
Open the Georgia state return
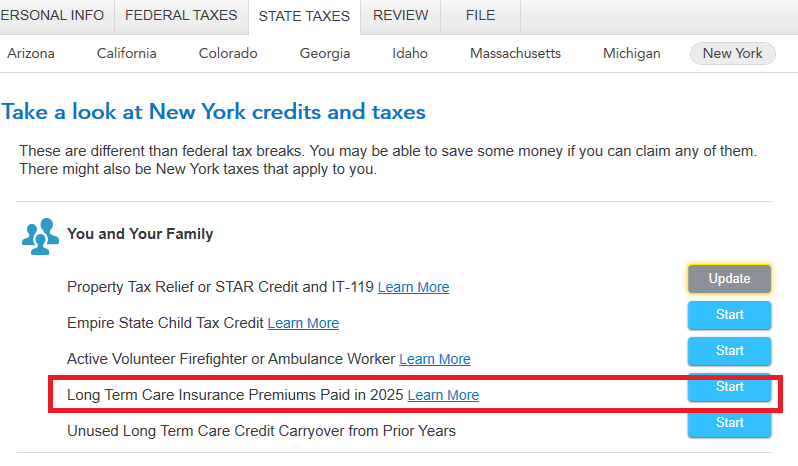click(x=325, y=54)
